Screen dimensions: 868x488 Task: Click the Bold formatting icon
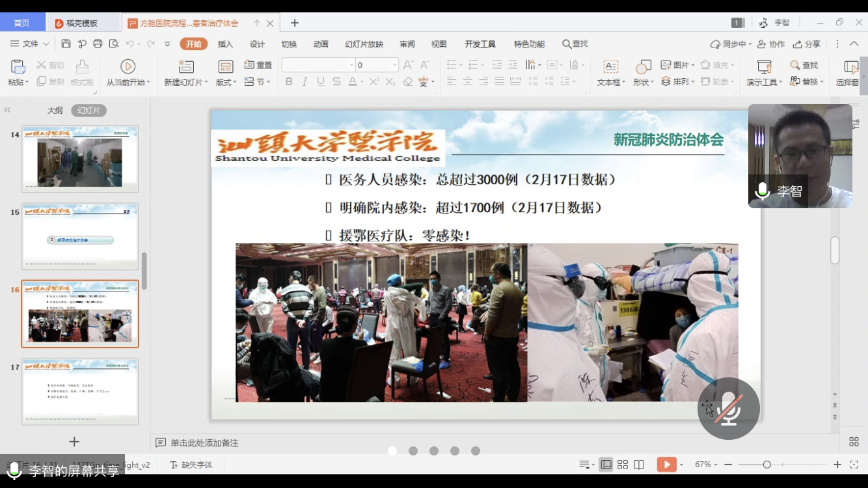(x=289, y=81)
